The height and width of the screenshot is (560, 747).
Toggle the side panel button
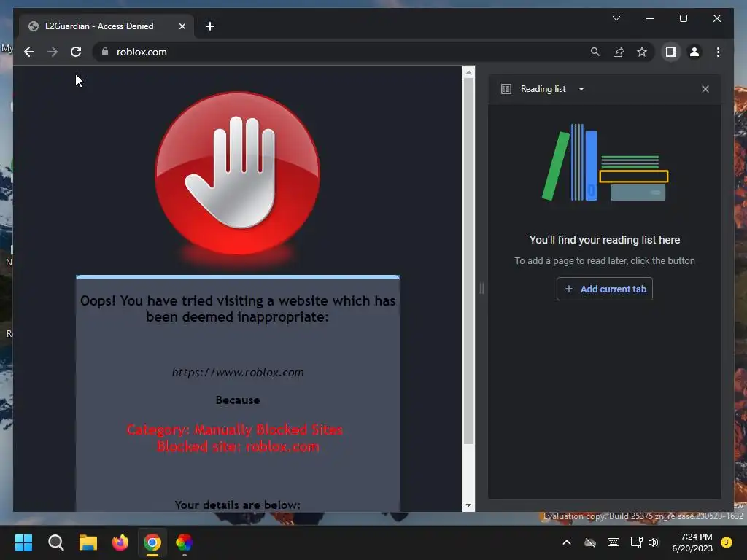click(671, 52)
